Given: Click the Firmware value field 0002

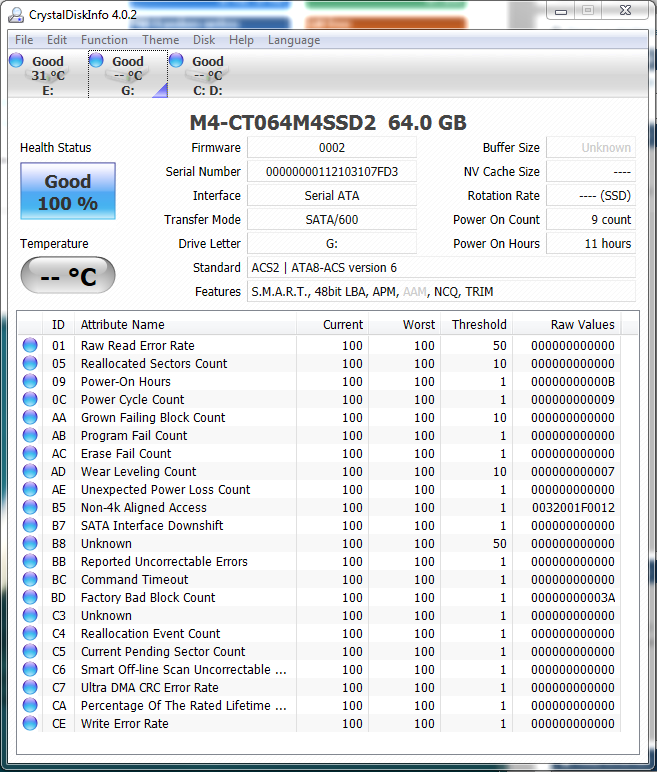Looking at the screenshot, I should click(x=332, y=148).
